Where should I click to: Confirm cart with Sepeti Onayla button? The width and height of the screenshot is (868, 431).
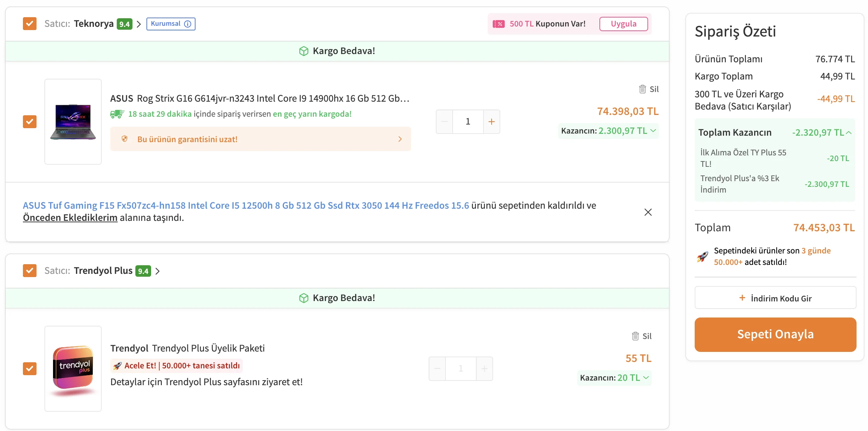[x=775, y=334]
